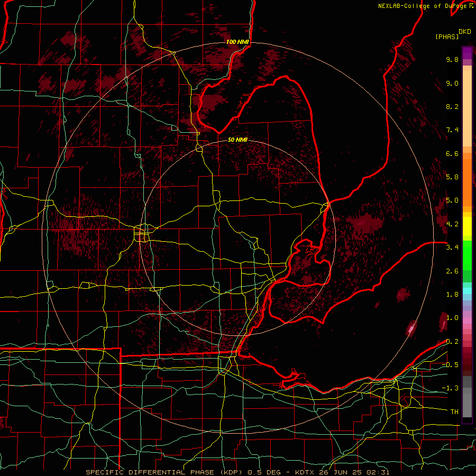Click the 0.2 scale value
This screenshot has height=476, width=476.
click(x=452, y=342)
